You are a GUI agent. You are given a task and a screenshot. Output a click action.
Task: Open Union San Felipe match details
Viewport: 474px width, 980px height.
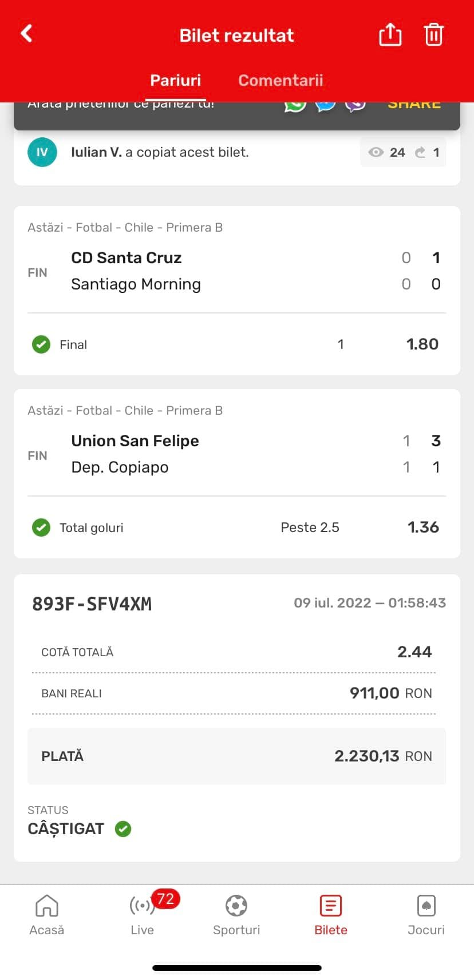(135, 441)
